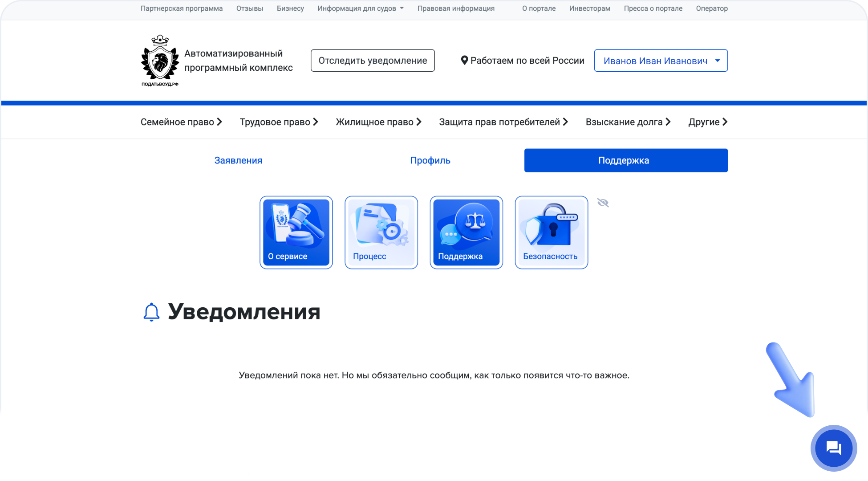This screenshot has width=868, height=481.
Task: Expand the Иванов Иван Иванович user dropdown
Action: [661, 61]
